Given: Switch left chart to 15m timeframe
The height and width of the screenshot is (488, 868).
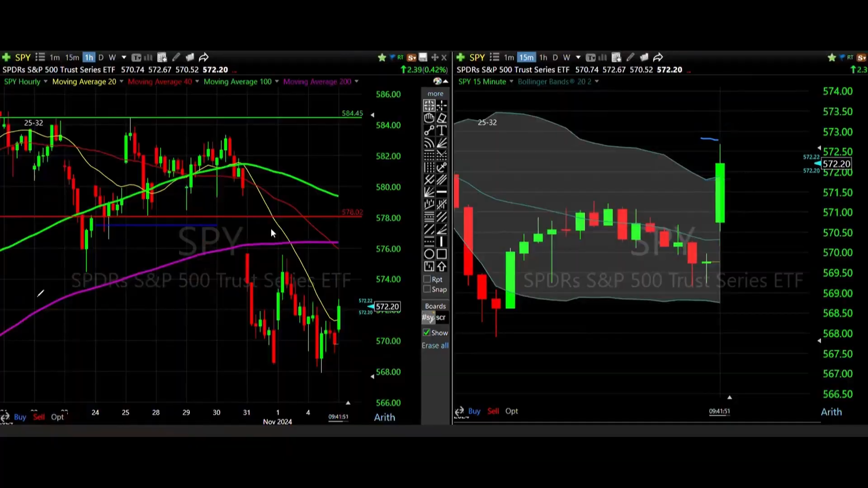Looking at the screenshot, I should (x=72, y=57).
